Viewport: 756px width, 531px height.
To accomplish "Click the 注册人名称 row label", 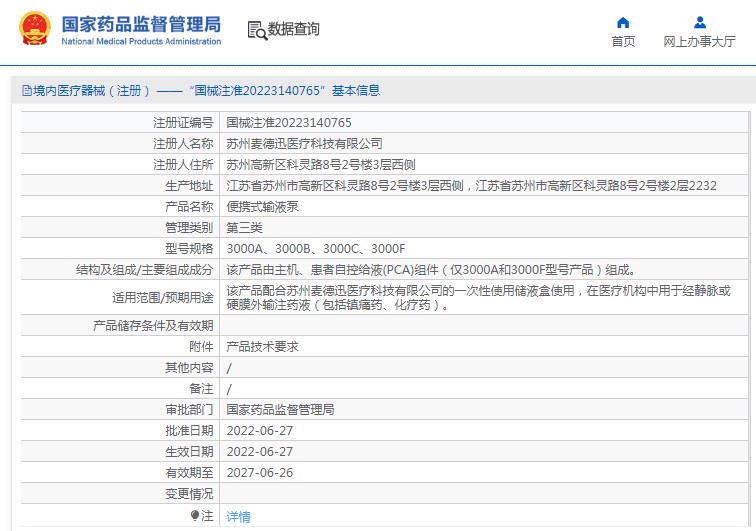I will click(x=183, y=144).
